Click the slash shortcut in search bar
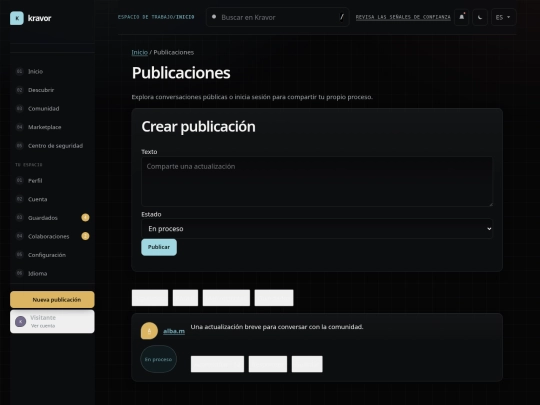 342,17
